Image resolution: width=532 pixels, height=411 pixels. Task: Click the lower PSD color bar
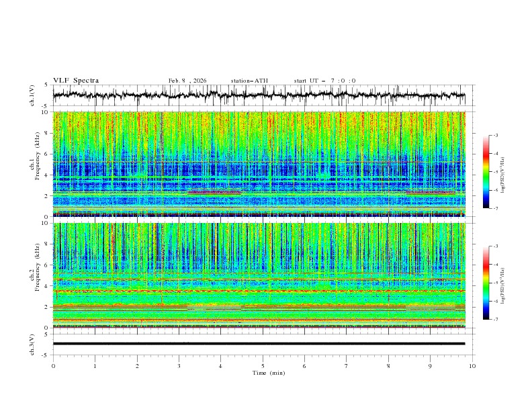[486, 283]
